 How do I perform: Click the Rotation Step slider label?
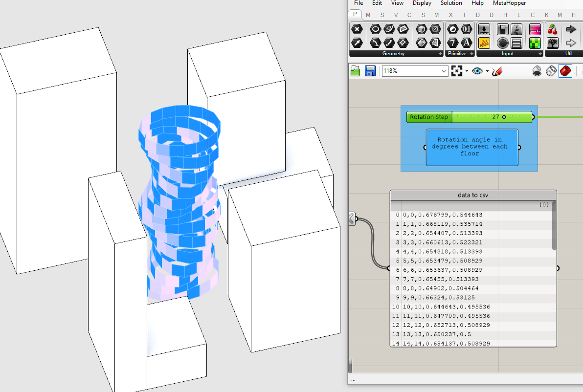click(429, 117)
